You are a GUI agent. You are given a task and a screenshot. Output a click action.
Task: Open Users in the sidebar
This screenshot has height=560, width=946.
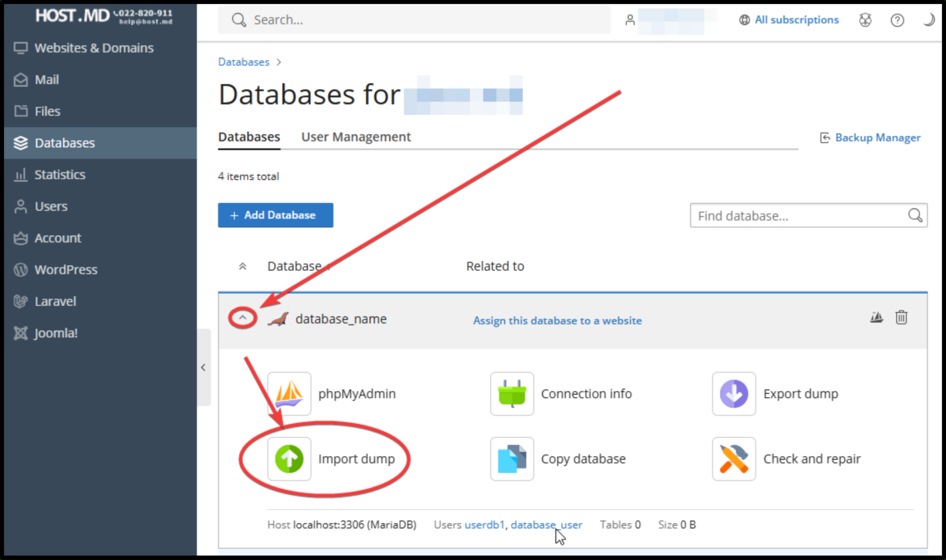point(100,206)
